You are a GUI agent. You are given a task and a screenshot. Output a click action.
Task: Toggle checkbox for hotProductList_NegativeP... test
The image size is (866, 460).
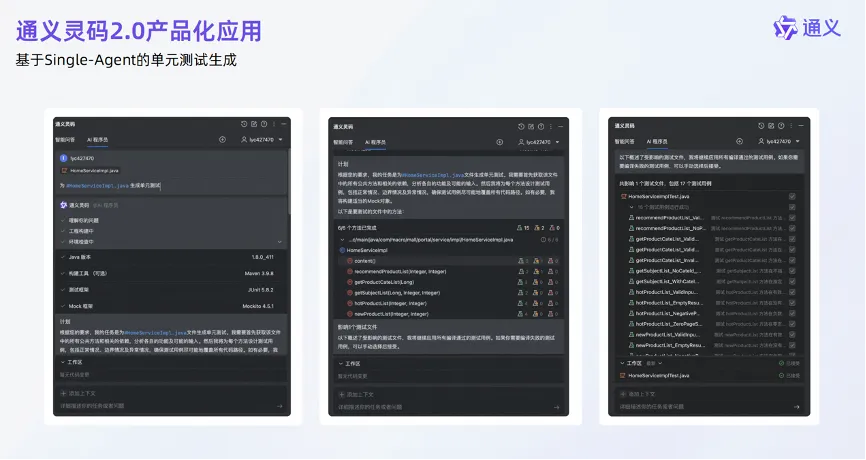792,313
